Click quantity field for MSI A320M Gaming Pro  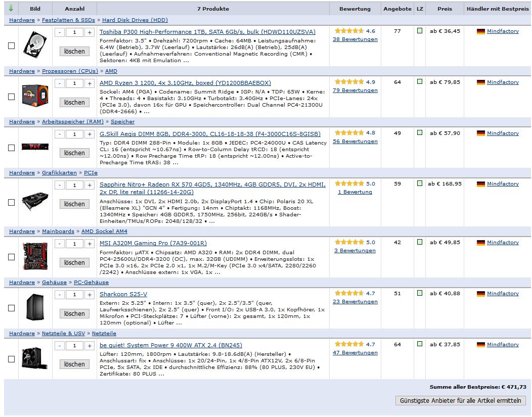pos(74,244)
